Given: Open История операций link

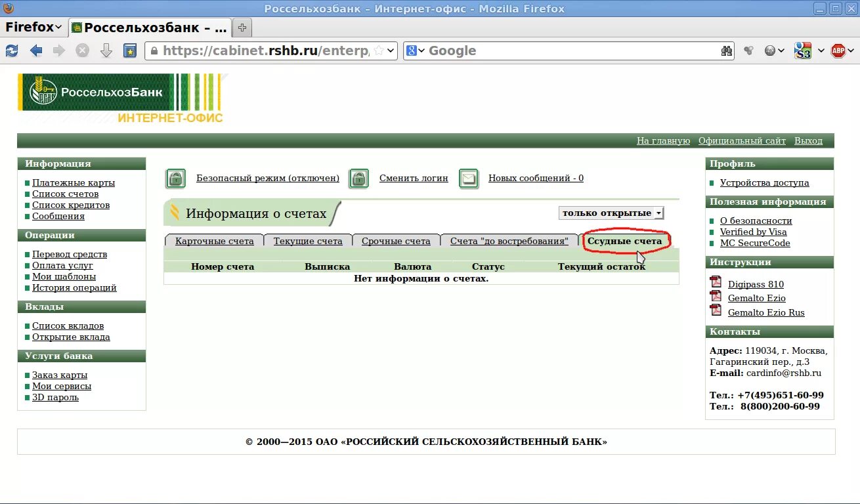Looking at the screenshot, I should tap(74, 287).
